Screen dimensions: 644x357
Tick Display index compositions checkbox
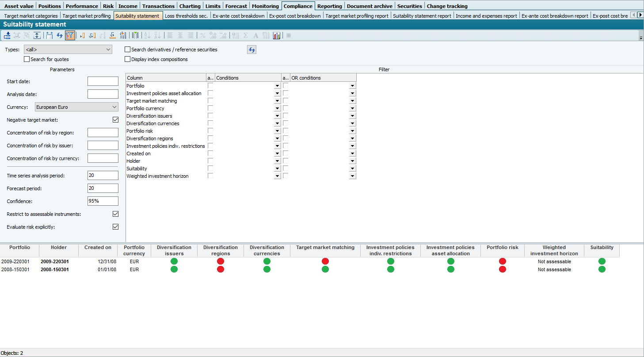coord(128,59)
